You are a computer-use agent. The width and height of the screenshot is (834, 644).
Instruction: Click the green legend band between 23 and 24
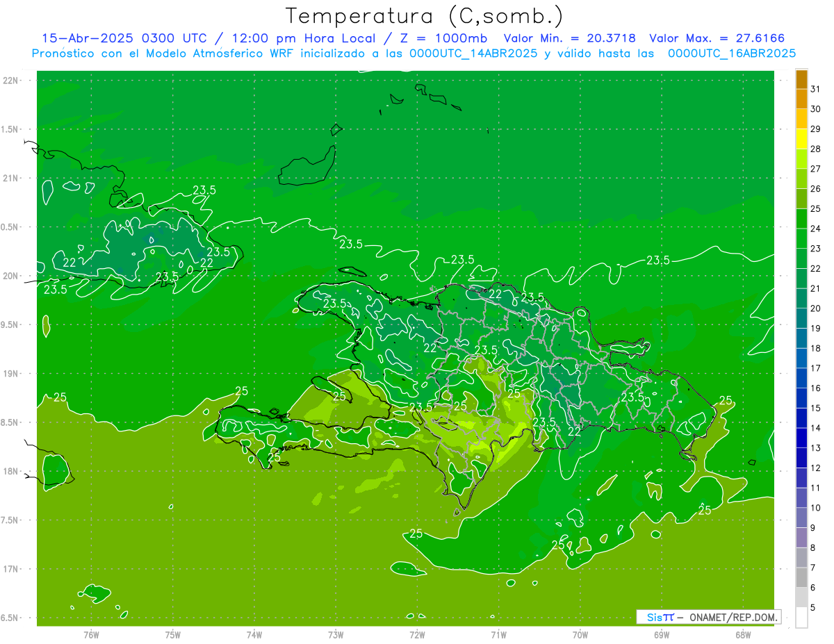click(x=801, y=238)
